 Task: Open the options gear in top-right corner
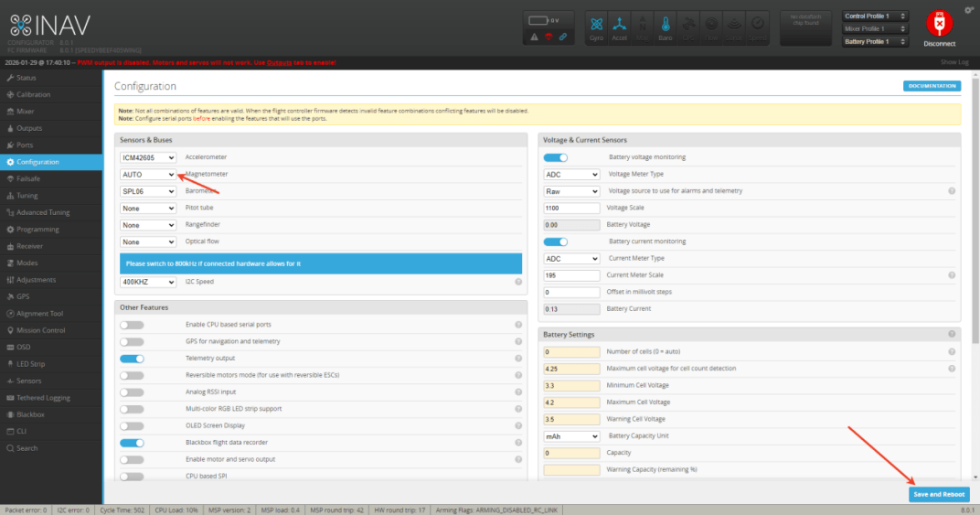968,10
